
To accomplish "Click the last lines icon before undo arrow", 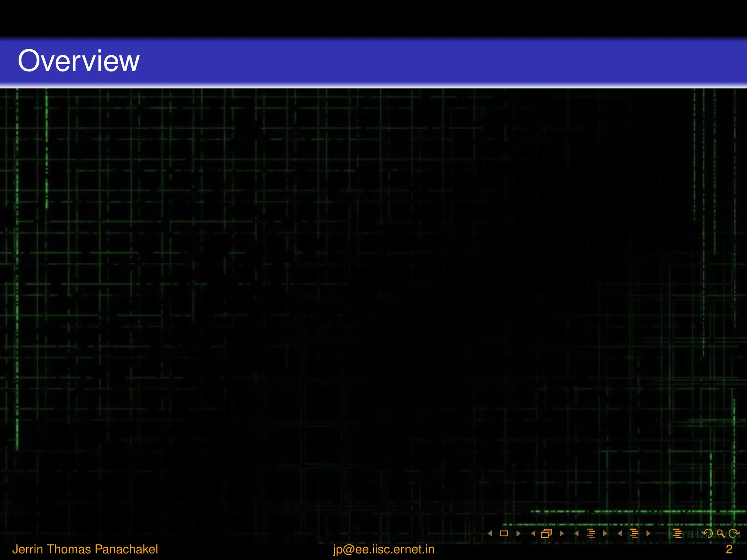I will tap(677, 533).
